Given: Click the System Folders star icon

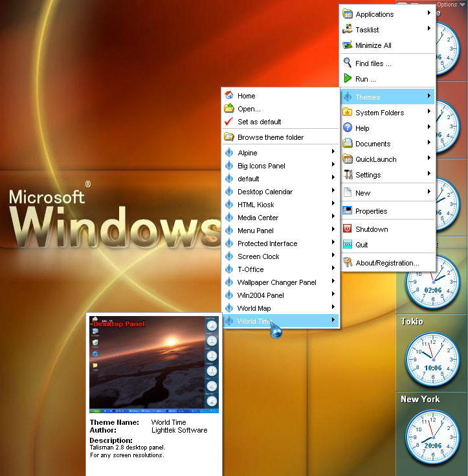Looking at the screenshot, I should [x=347, y=112].
